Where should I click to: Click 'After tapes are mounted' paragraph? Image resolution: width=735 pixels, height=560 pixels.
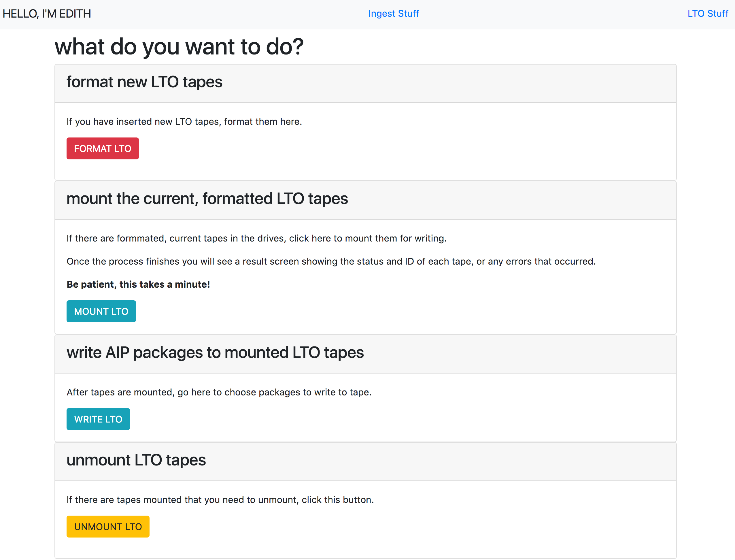point(219,392)
